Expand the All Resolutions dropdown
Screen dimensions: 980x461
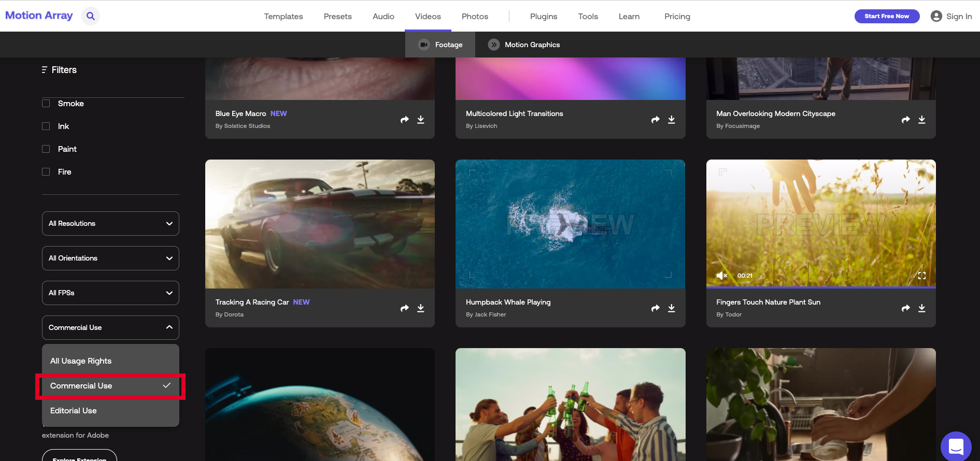[x=110, y=223]
